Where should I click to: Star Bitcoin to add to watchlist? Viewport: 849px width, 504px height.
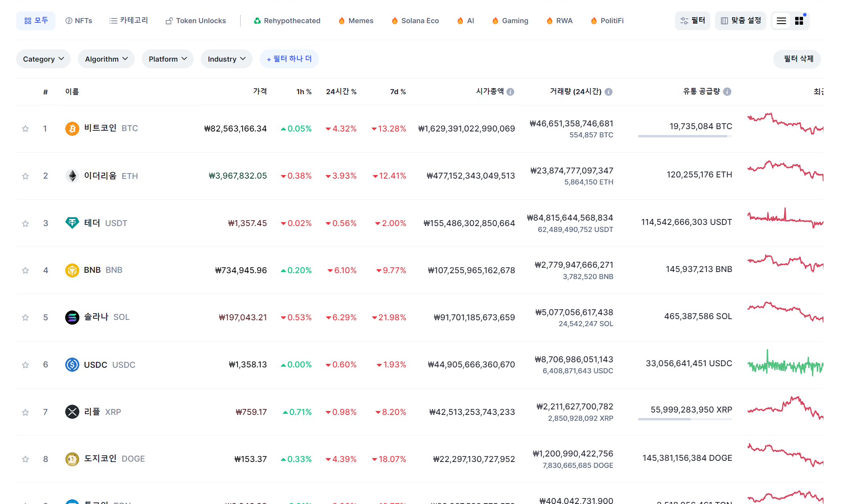pyautogui.click(x=26, y=129)
